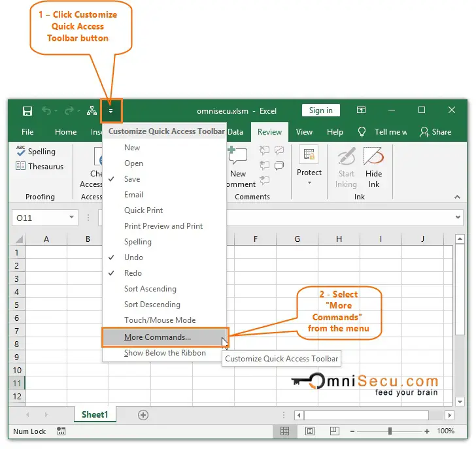Screen dimensions: 476x449
Task: Click the Select All corner triangle
Action: point(19,239)
